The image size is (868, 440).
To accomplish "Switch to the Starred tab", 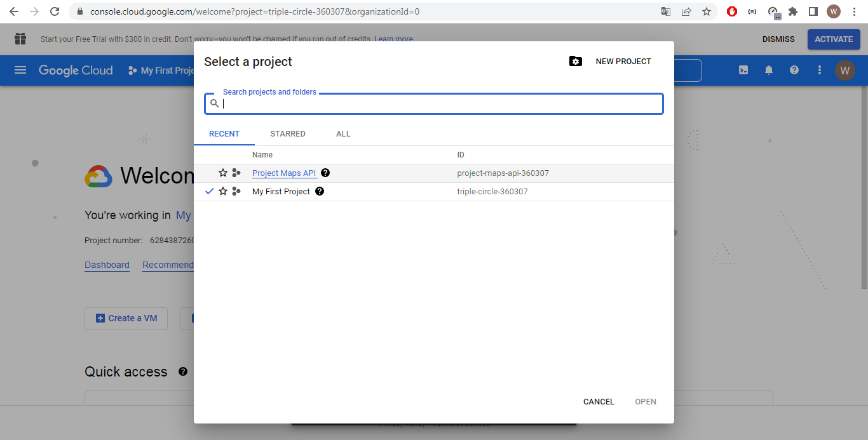I will pos(288,134).
